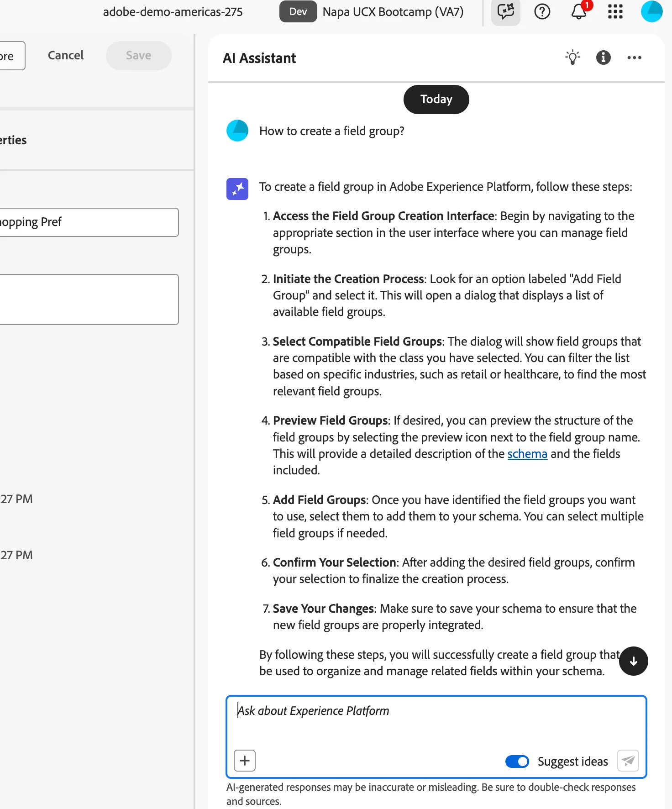
Task: Click the "Preview Field Groups" step heading
Action: (331, 420)
